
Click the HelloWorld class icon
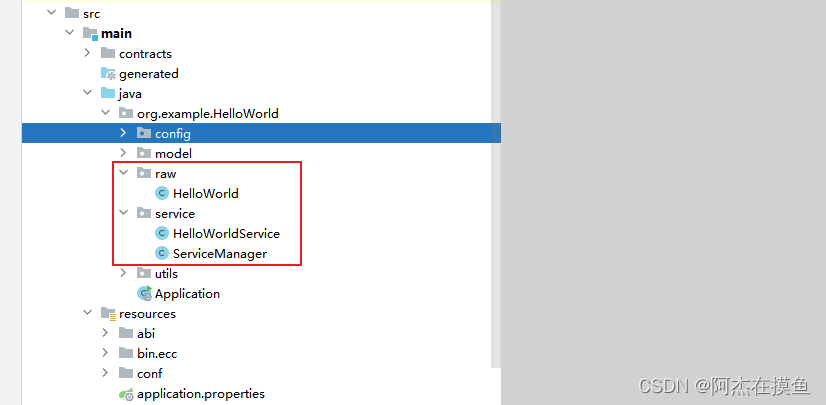(162, 193)
